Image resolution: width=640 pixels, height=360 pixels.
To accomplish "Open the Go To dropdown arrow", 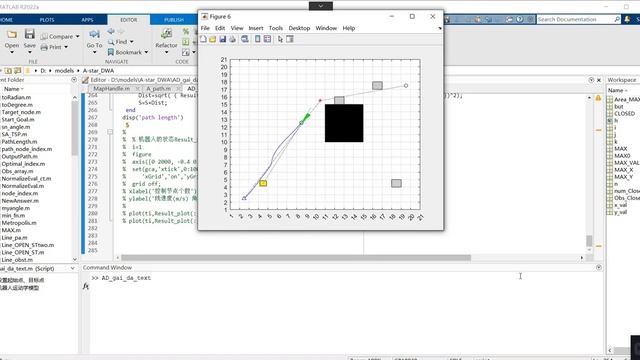I will 94,52.
